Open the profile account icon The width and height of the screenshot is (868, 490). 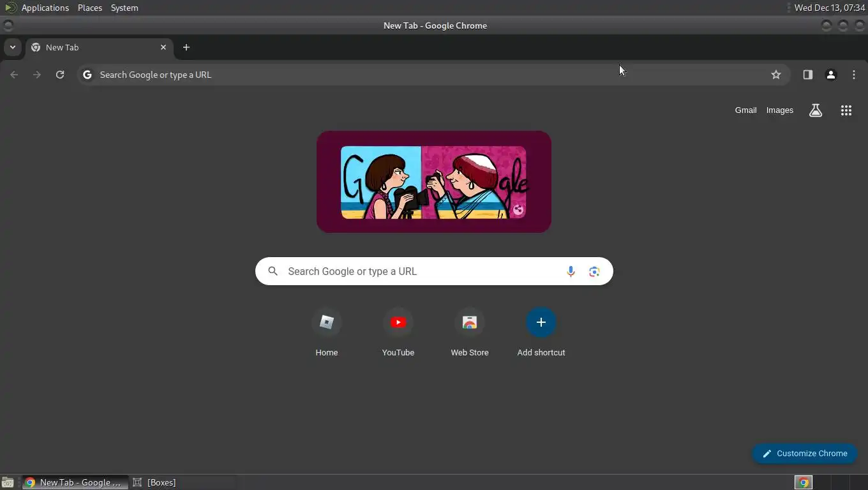coord(831,75)
